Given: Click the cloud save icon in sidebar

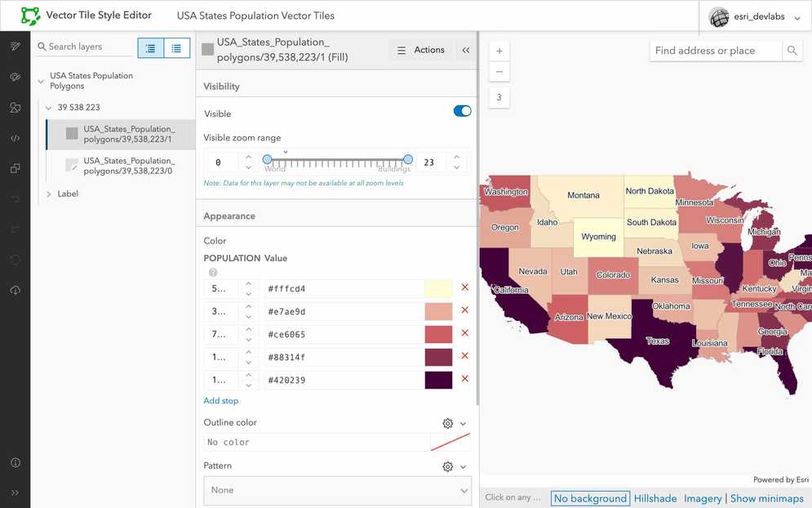Looking at the screenshot, I should [x=15, y=291].
